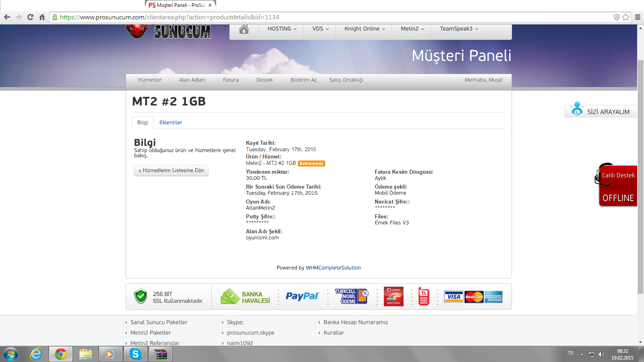Viewport: 644px width, 362px height.
Task: Click the SSL padlock icon
Action: (x=55, y=17)
